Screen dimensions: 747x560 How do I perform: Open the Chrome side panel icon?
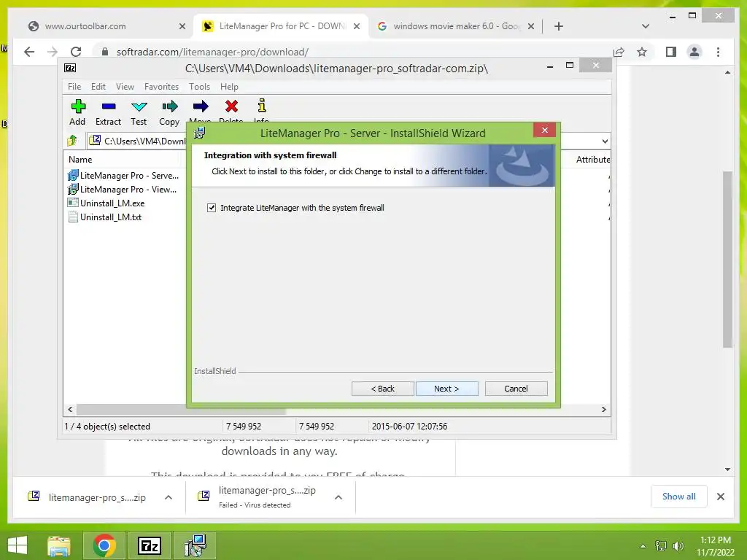[x=671, y=52]
